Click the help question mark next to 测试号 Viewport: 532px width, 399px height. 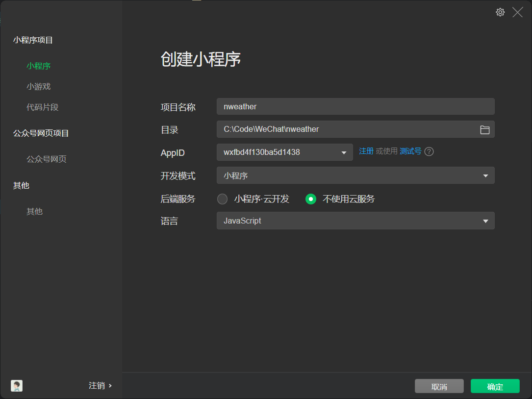(429, 151)
